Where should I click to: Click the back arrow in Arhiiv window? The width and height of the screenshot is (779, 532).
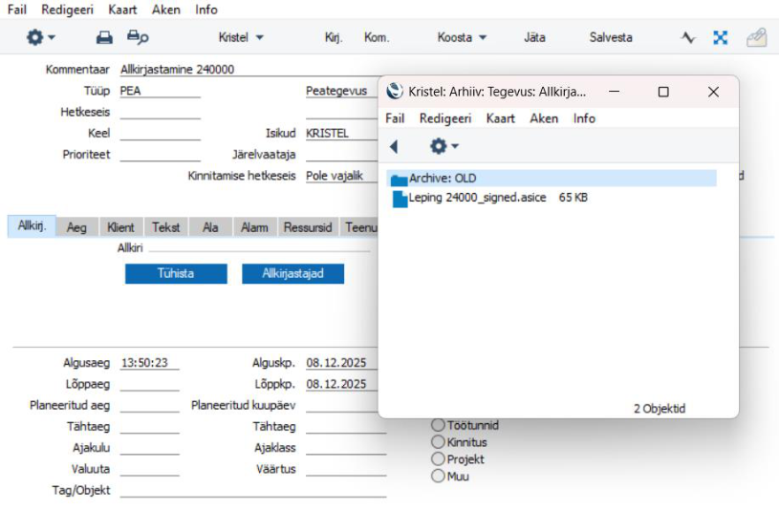(x=394, y=146)
